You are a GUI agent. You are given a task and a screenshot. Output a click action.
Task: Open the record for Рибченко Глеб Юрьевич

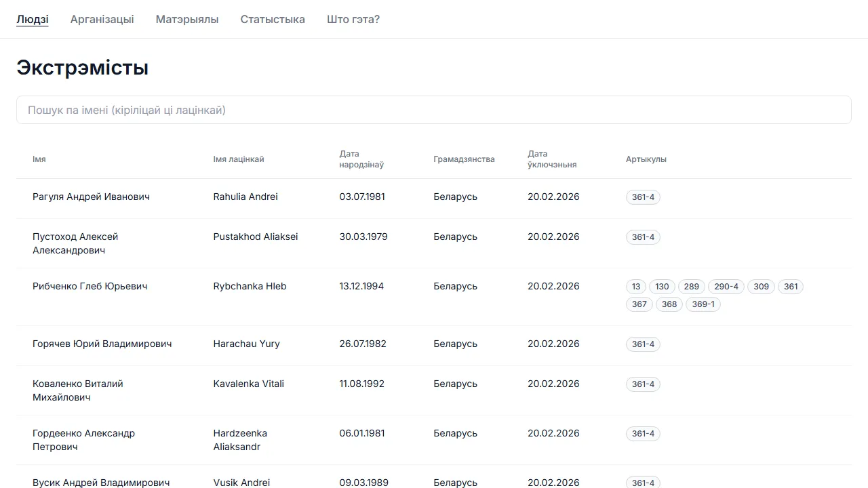[x=90, y=286]
